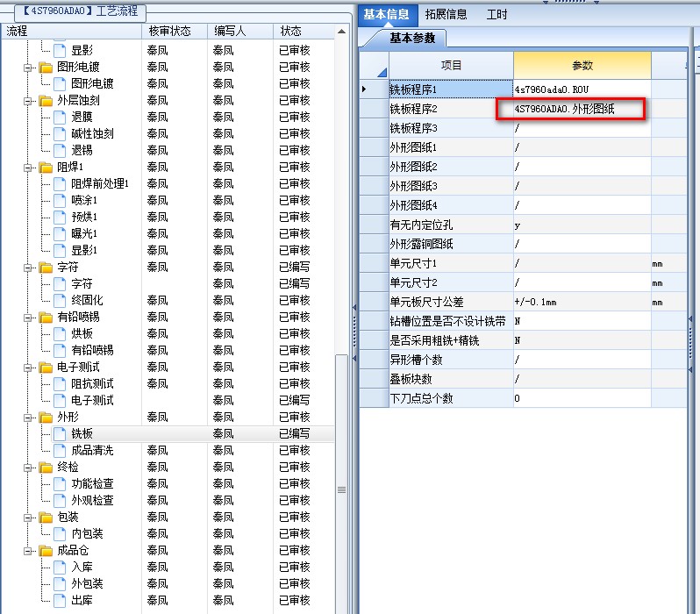Click the 图形电镀 folder icon

point(46,68)
